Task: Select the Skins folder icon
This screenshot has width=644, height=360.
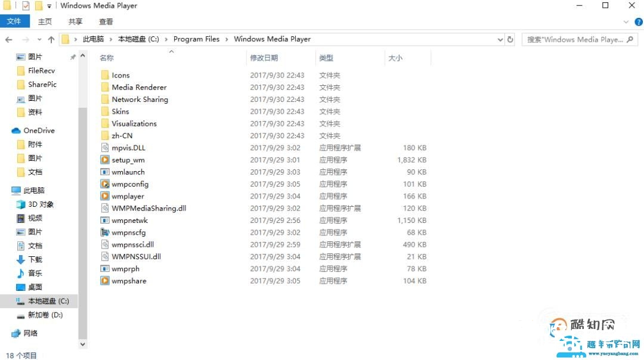Action: pyautogui.click(x=105, y=111)
